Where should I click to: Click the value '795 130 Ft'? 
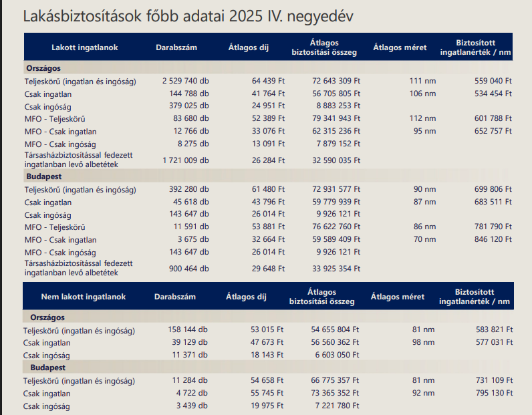coord(494,393)
